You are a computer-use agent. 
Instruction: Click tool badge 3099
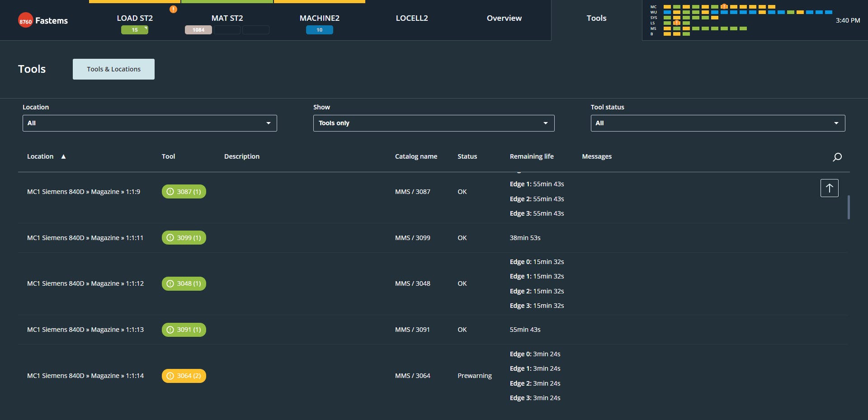tap(184, 237)
